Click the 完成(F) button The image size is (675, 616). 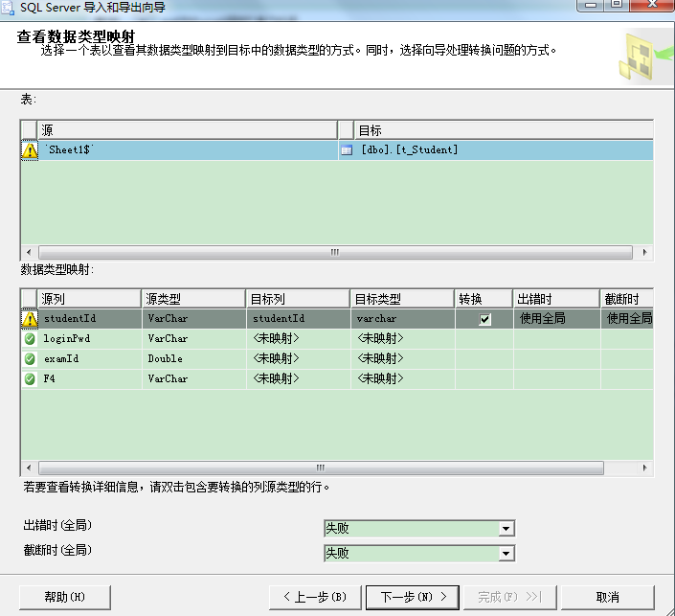click(x=510, y=597)
